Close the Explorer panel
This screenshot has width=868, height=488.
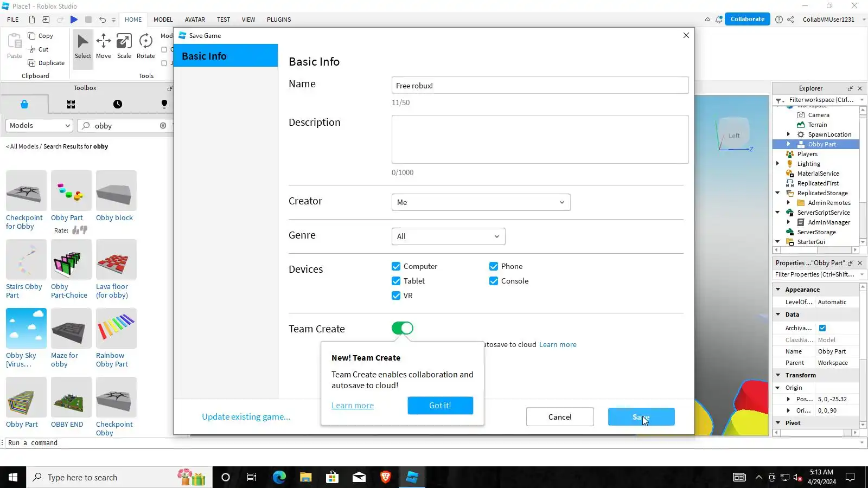click(x=860, y=88)
